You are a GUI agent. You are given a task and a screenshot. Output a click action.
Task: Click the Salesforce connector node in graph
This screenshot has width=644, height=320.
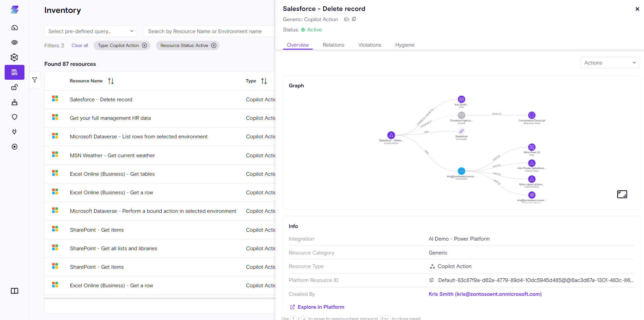462,131
